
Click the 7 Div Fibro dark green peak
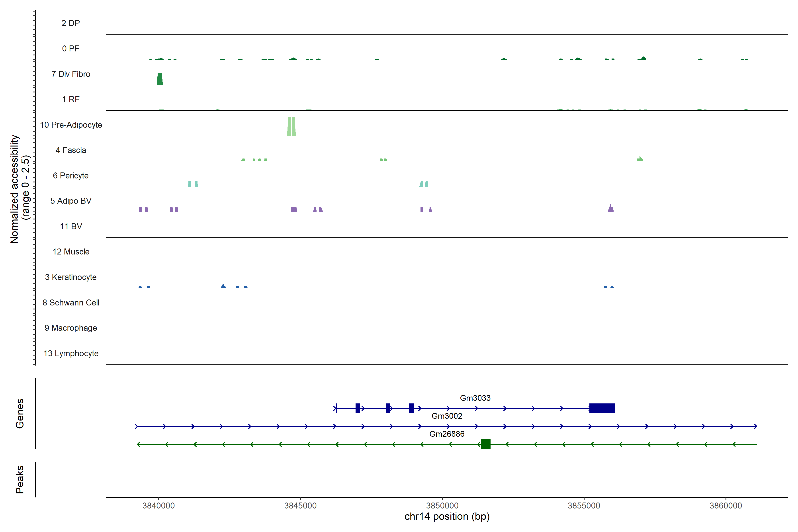pyautogui.click(x=160, y=79)
